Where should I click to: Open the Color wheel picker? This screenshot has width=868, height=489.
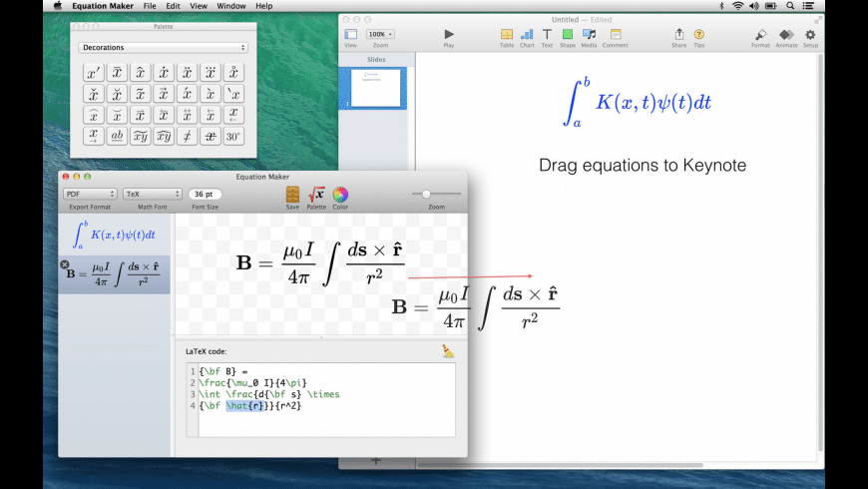(x=340, y=195)
